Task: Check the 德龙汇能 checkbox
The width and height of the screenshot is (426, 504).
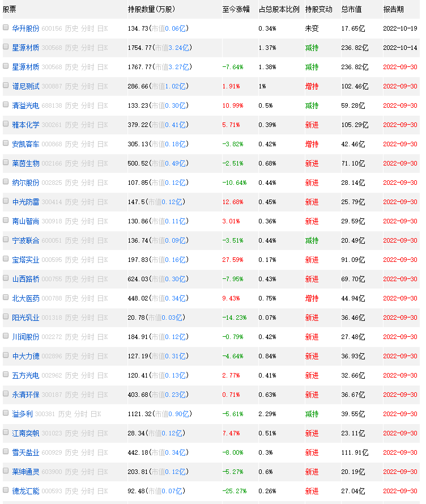Action: tap(6, 490)
